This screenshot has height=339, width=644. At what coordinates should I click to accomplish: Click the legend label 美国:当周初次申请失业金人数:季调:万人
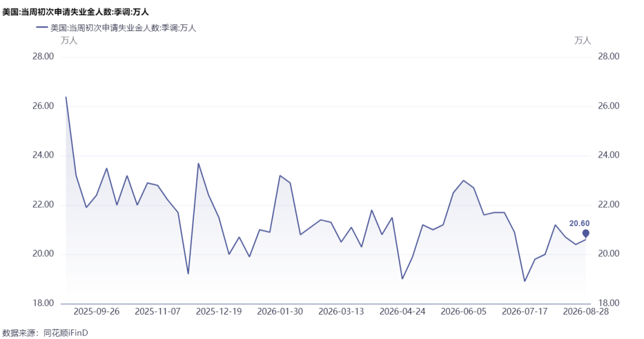(x=123, y=28)
